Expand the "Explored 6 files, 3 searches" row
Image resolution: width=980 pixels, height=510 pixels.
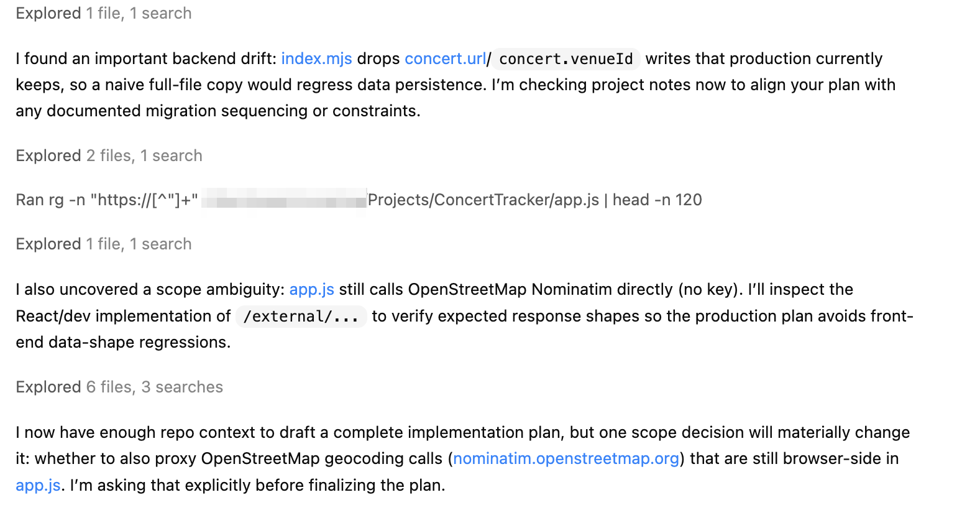(x=119, y=387)
